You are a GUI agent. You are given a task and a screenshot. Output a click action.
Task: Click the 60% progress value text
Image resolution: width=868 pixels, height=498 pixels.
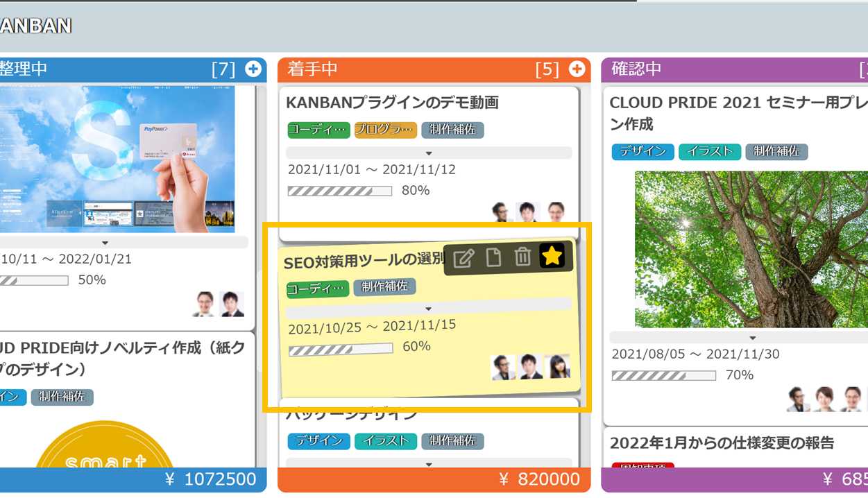[417, 346]
